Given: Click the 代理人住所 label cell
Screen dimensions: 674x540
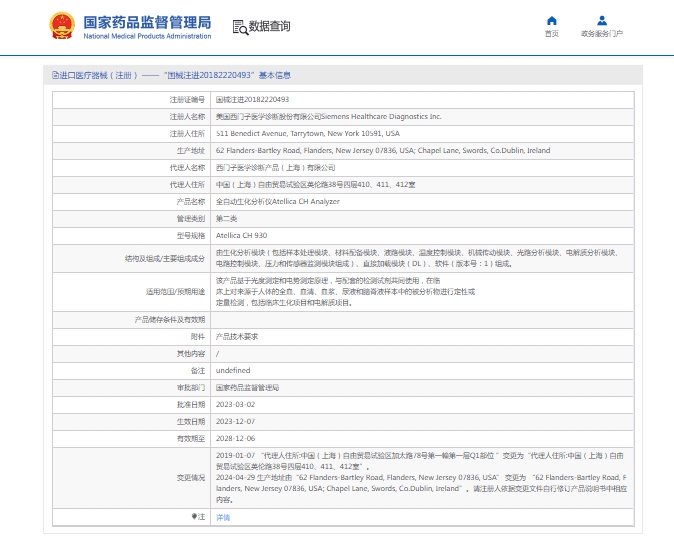Looking at the screenshot, I should 132,184.
